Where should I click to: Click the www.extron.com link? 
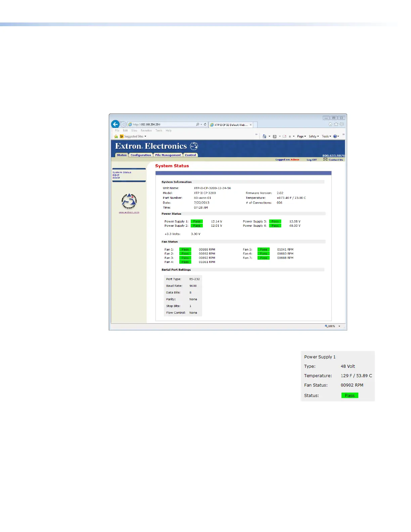tap(129, 212)
